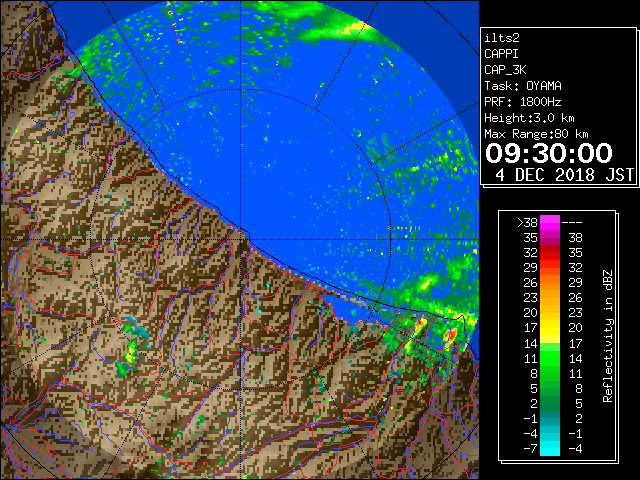Click the yellow echo cell over southwest mountains
Image resolution: width=640 pixels, height=480 pixels.
click(131, 353)
